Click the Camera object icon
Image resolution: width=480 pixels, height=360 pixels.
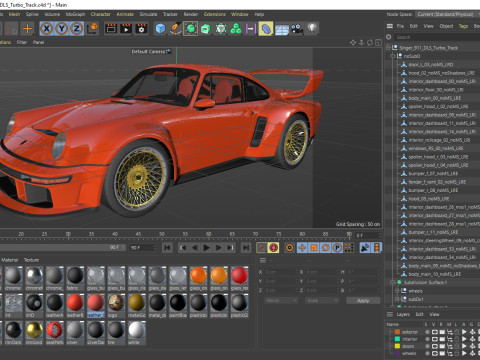[297, 29]
